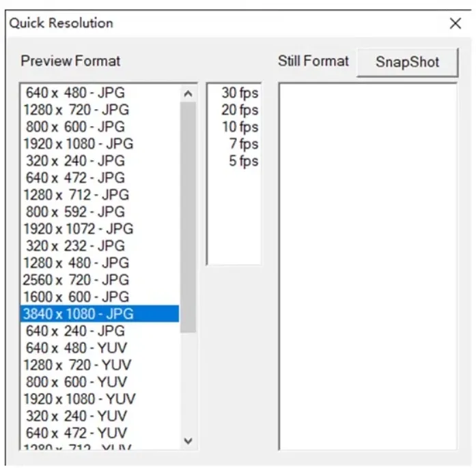This screenshot has height=468, width=476.
Task: Select 640 x 480 - YUV preview format
Action: tap(100, 347)
